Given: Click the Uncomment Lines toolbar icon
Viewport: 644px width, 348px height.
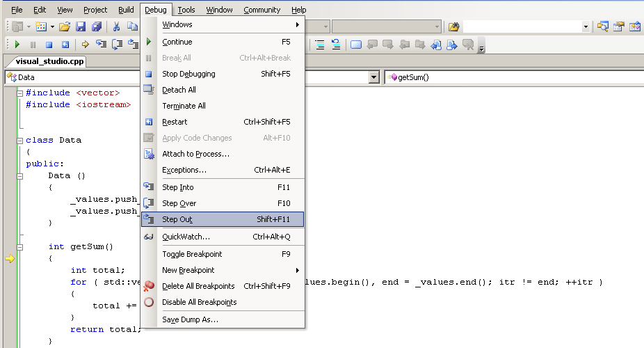Looking at the screenshot, I should click(336, 45).
